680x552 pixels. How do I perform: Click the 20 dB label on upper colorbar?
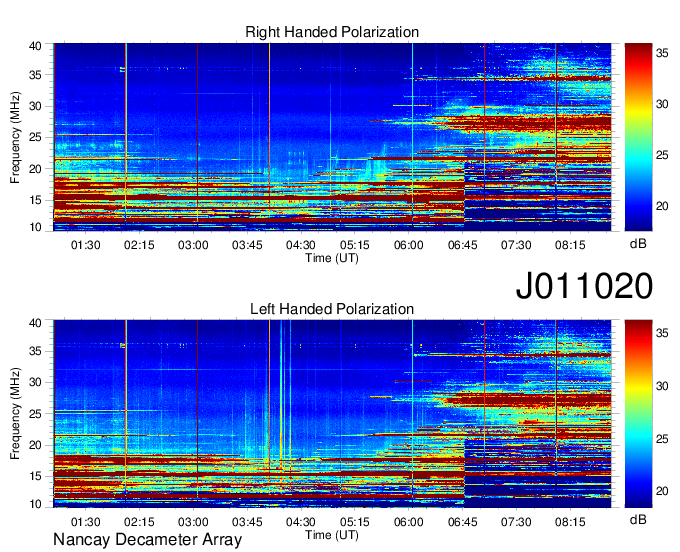tap(662, 206)
